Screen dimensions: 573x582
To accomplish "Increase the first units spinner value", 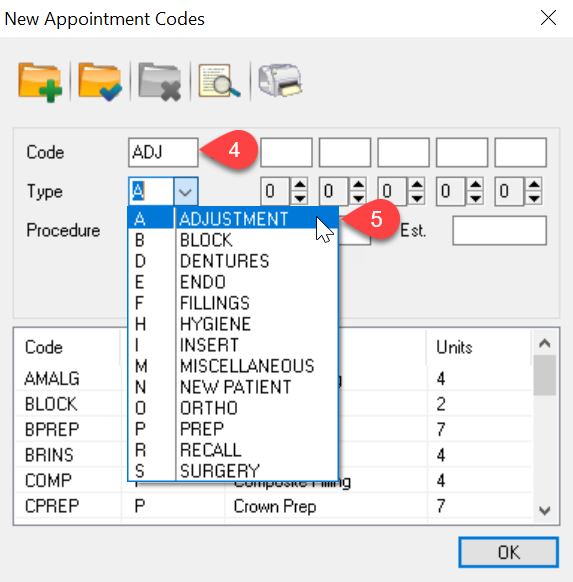I will [299, 184].
